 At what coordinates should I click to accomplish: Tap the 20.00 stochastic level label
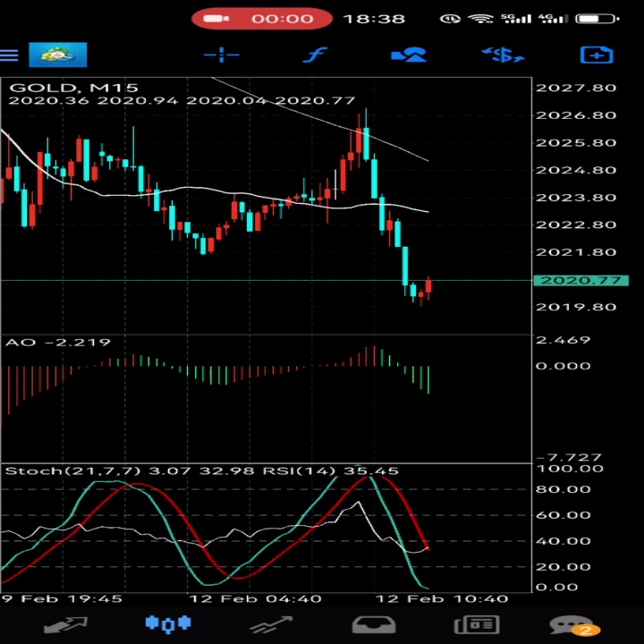point(563,567)
